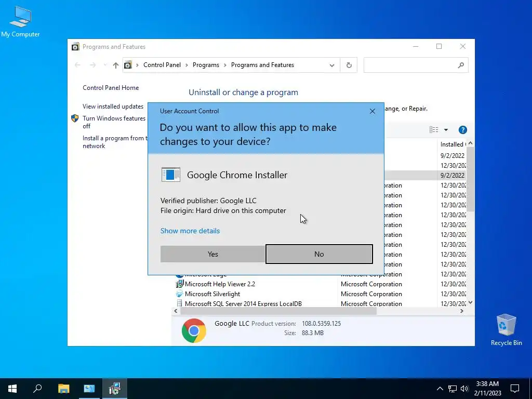
Task: Select Microsoft SQL Server 2014 Express LocalDB
Action: click(321, 303)
